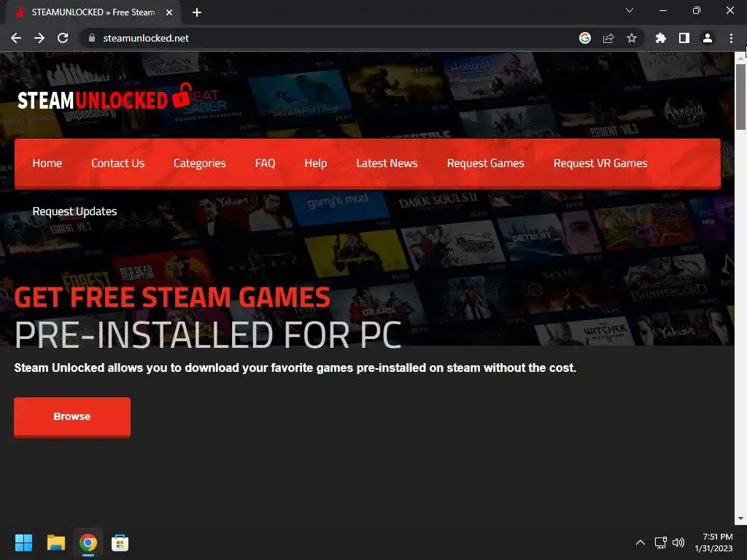Open the Help menu item
This screenshot has width=747, height=560.
point(315,163)
